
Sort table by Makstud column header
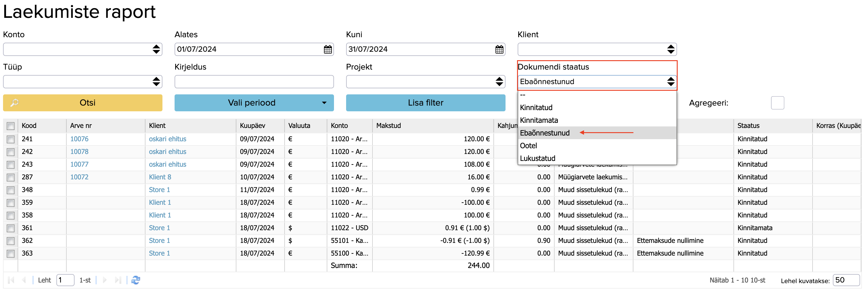[x=389, y=126]
